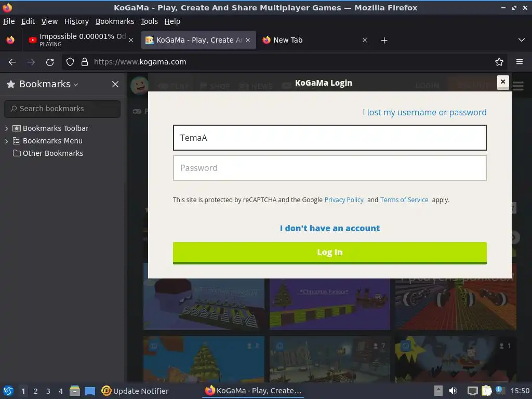The height and width of the screenshot is (399, 532).
Task: Open the Bookmarks sidebar switcher dropdown
Action: click(48, 84)
